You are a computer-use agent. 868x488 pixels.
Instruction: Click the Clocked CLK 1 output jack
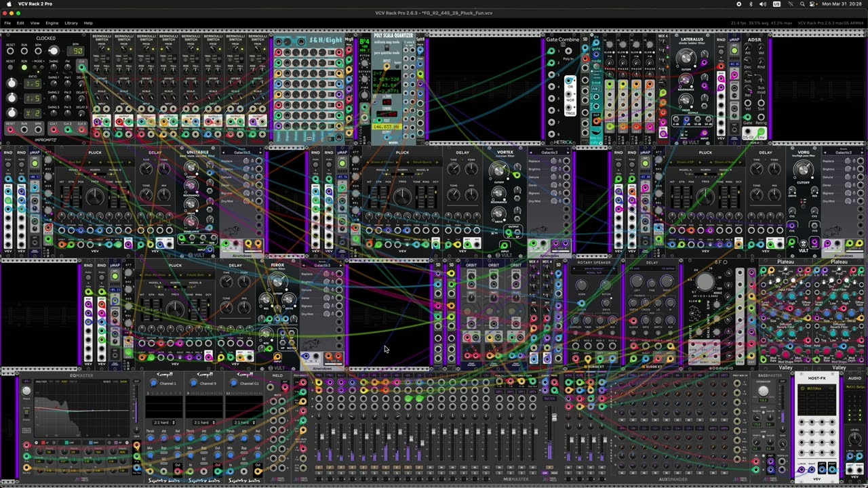pyautogui.click(x=54, y=129)
